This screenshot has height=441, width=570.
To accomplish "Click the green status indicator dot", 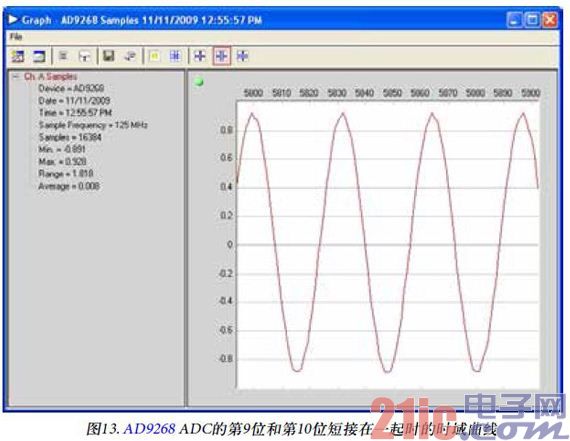I will (199, 82).
